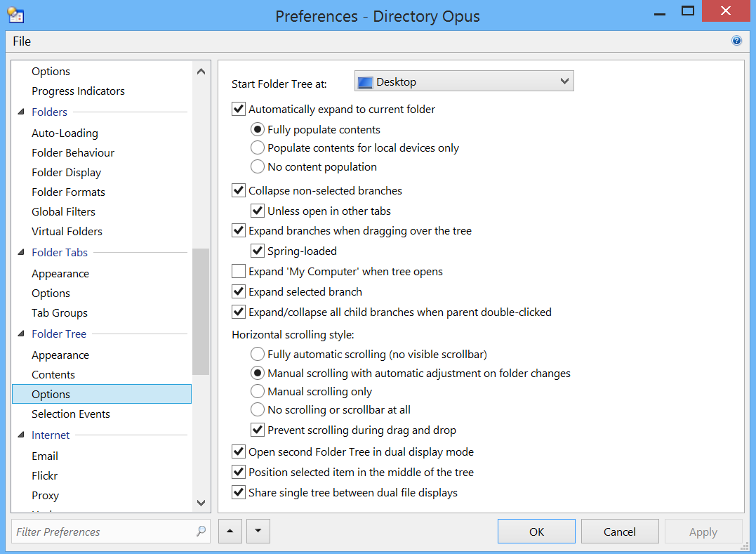Click the OK button
756x554 pixels.
click(536, 532)
